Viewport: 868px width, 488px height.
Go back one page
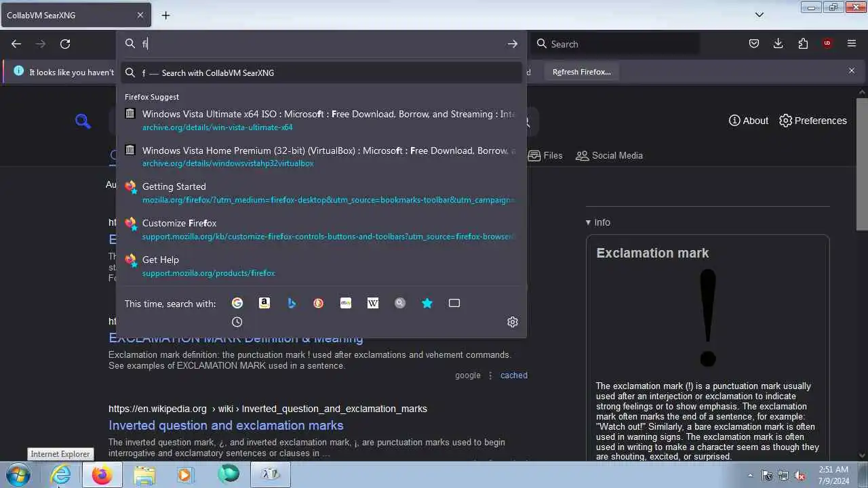(16, 43)
